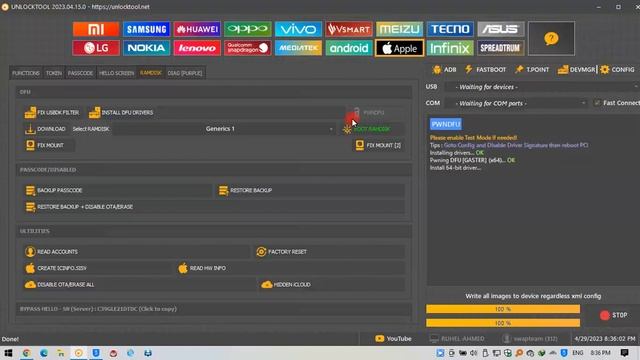Select the Vsmart brand logo
640x360 pixels.
349,29
